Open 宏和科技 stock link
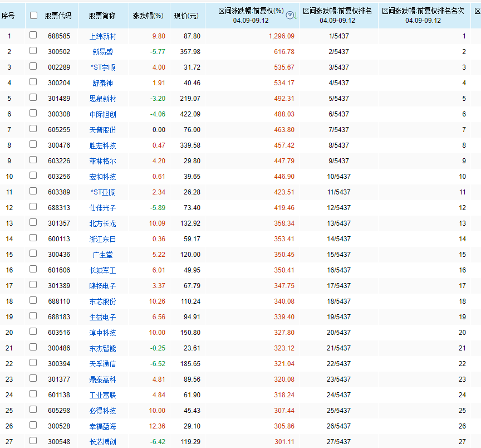This screenshot has height=448, width=481. click(103, 177)
